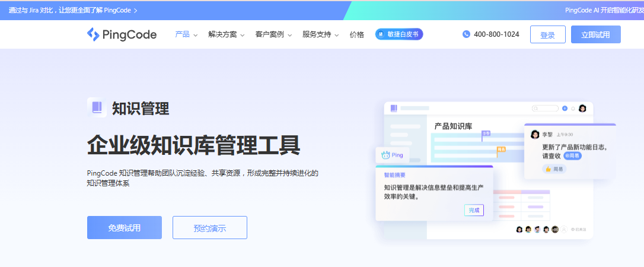Click the phone icon beside 400-800-1024
The height and width of the screenshot is (267, 644).
point(466,34)
